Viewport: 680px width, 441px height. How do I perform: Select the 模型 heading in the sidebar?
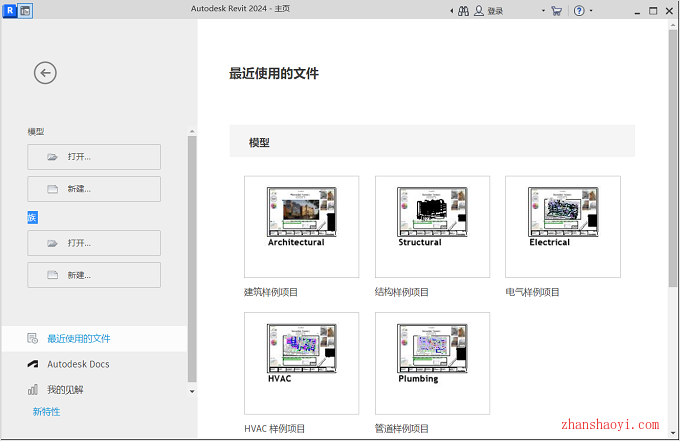[36, 131]
